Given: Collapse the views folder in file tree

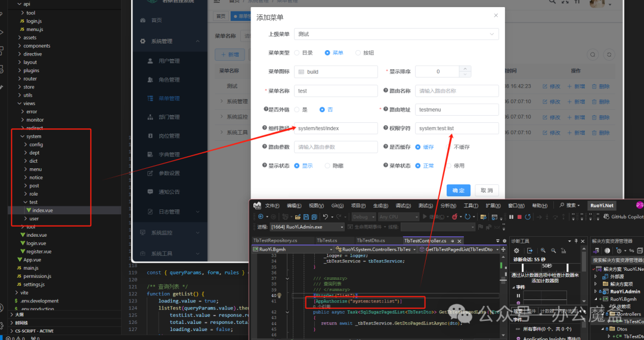Looking at the screenshot, I should pos(20,103).
